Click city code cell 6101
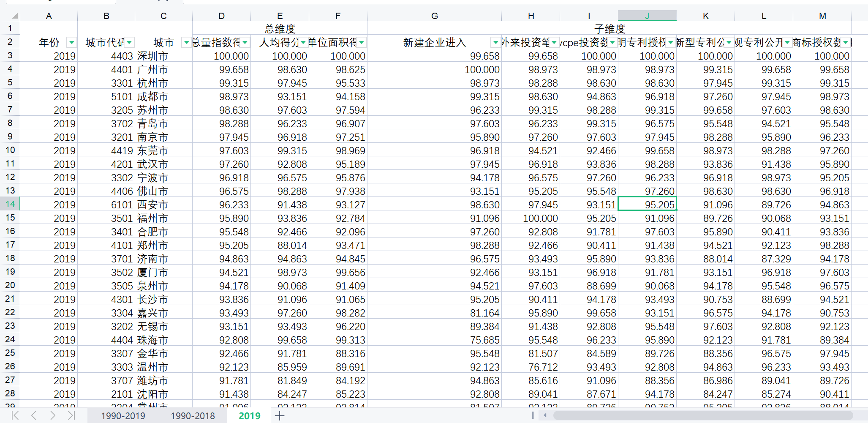 (x=106, y=205)
